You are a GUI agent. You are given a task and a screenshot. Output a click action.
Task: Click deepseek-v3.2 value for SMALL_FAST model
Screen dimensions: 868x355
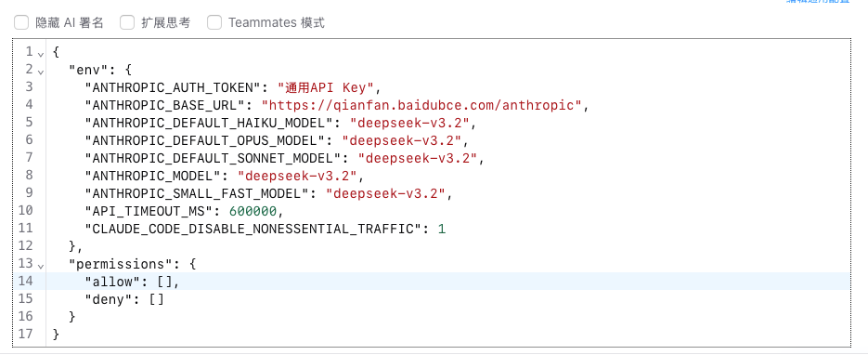[386, 194]
